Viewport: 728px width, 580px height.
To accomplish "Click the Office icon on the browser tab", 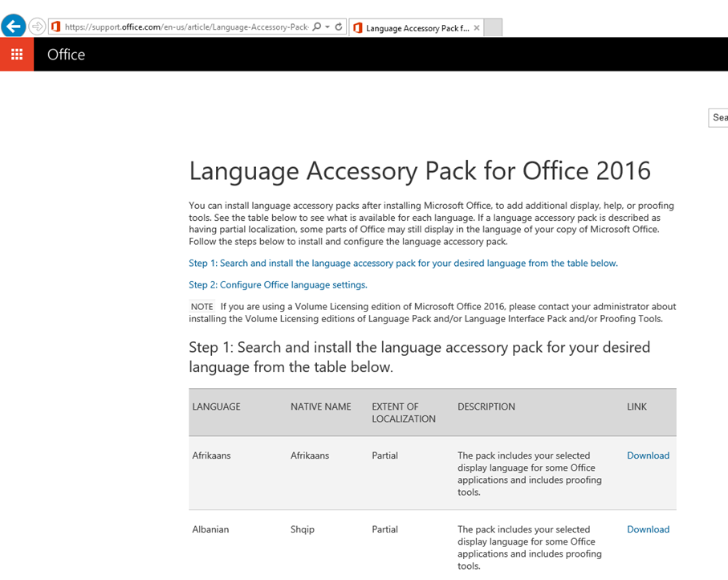I will [x=357, y=28].
